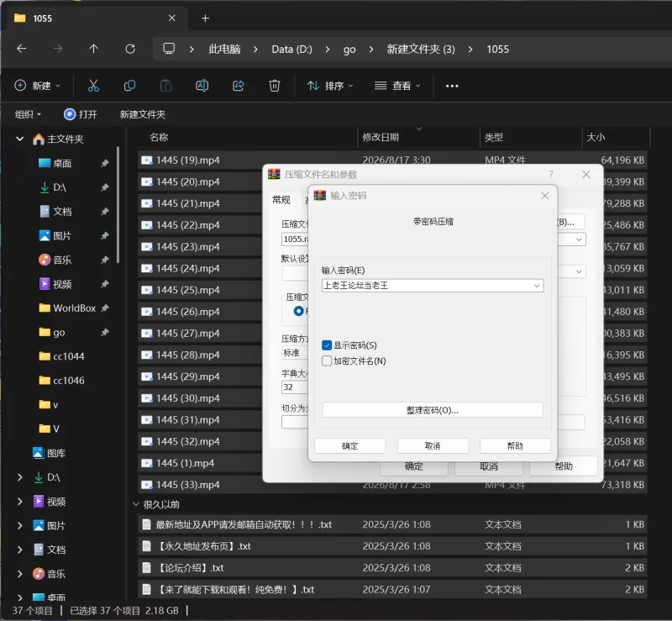The width and height of the screenshot is (672, 621).
Task: Click the WinRAR icon in 输入密码 title bar
Action: click(x=320, y=196)
